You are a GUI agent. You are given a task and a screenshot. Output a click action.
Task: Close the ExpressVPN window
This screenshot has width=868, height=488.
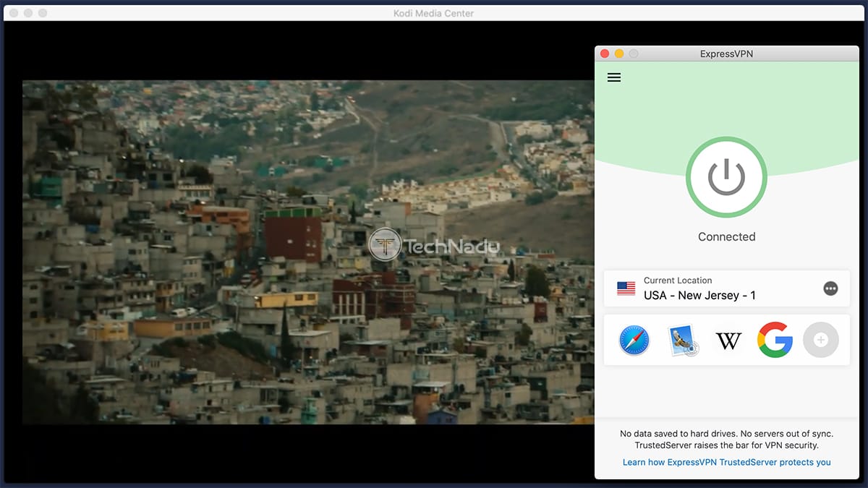[605, 53]
